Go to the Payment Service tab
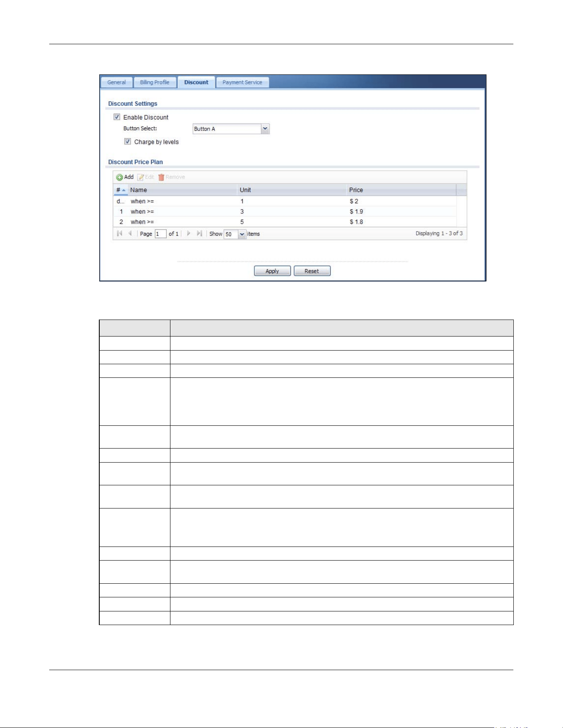563x728 pixels. pos(242,82)
